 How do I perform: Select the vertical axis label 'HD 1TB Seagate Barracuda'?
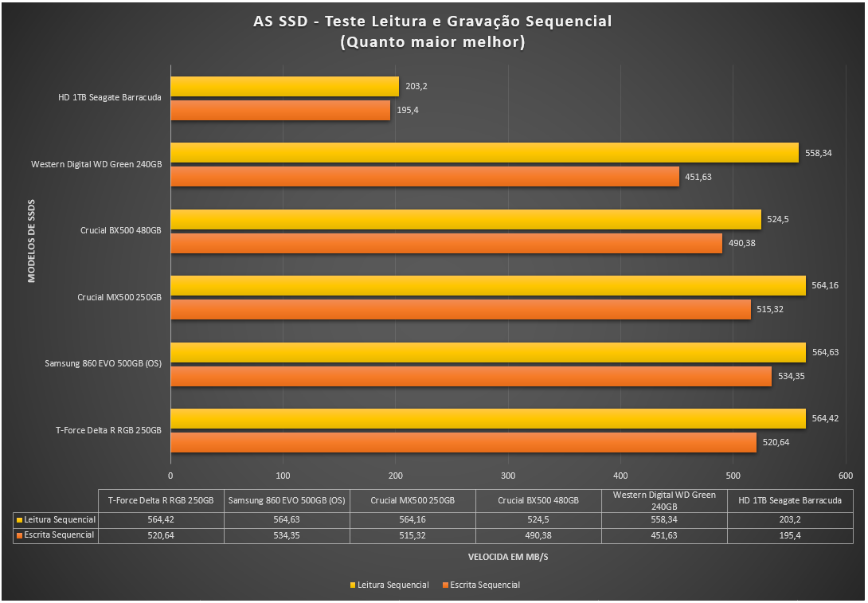point(110,97)
